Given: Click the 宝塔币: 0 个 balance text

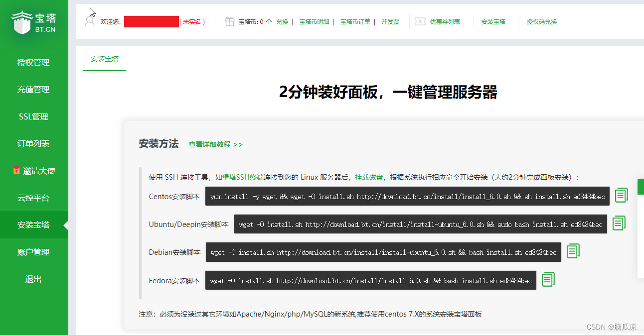Looking at the screenshot, I should [x=255, y=22].
